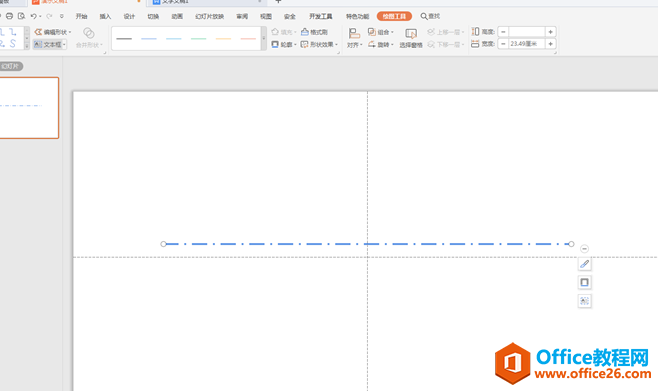Select the S-curve shape in shapes gallery

[x=13, y=43]
